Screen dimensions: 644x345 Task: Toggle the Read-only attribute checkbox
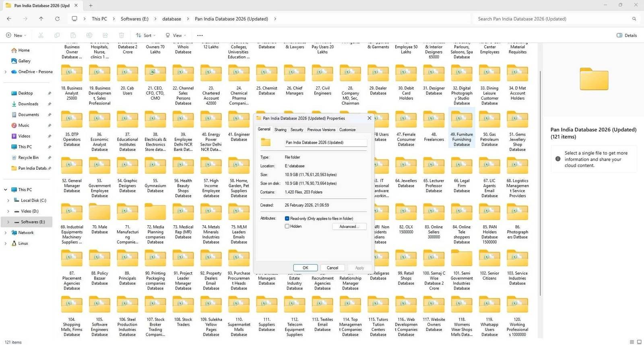point(287,219)
